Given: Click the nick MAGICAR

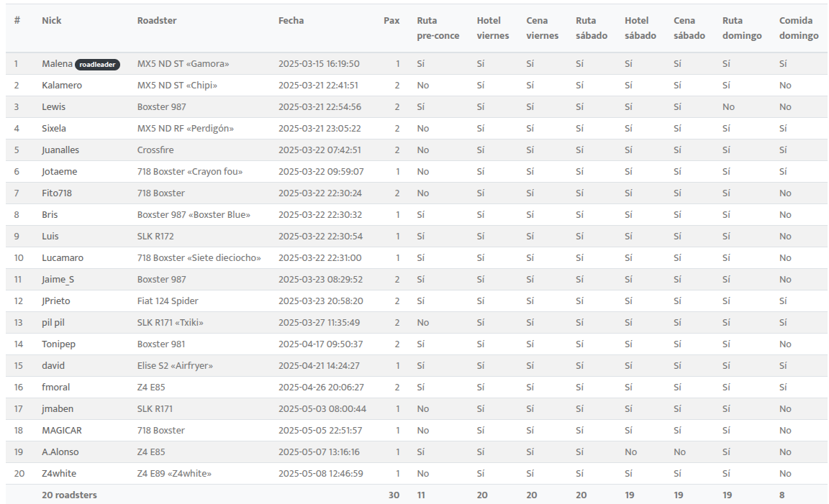Looking at the screenshot, I should [62, 431].
